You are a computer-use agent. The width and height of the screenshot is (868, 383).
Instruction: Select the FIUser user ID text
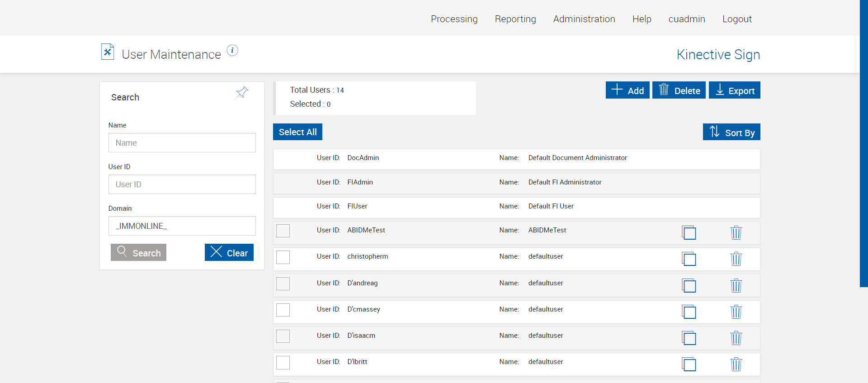(357, 206)
